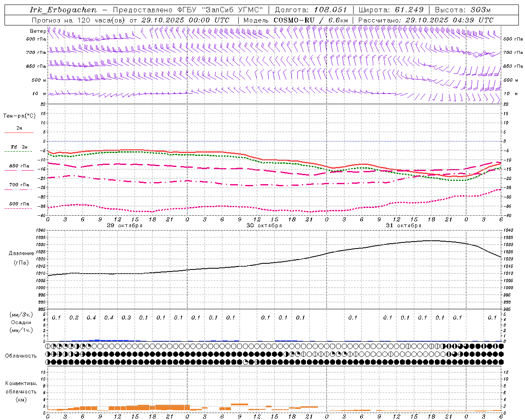Select the Высота: 303м label

click(463, 10)
